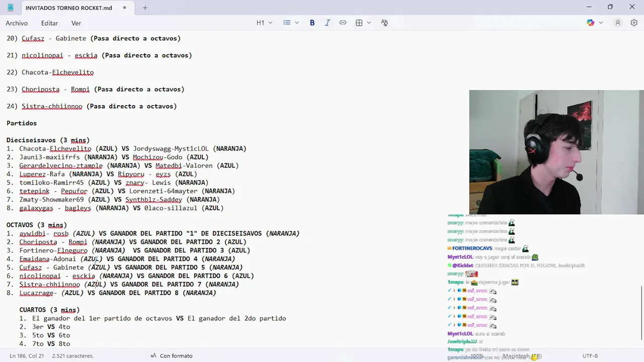Click the '3er VS 4to' line

[51, 327]
